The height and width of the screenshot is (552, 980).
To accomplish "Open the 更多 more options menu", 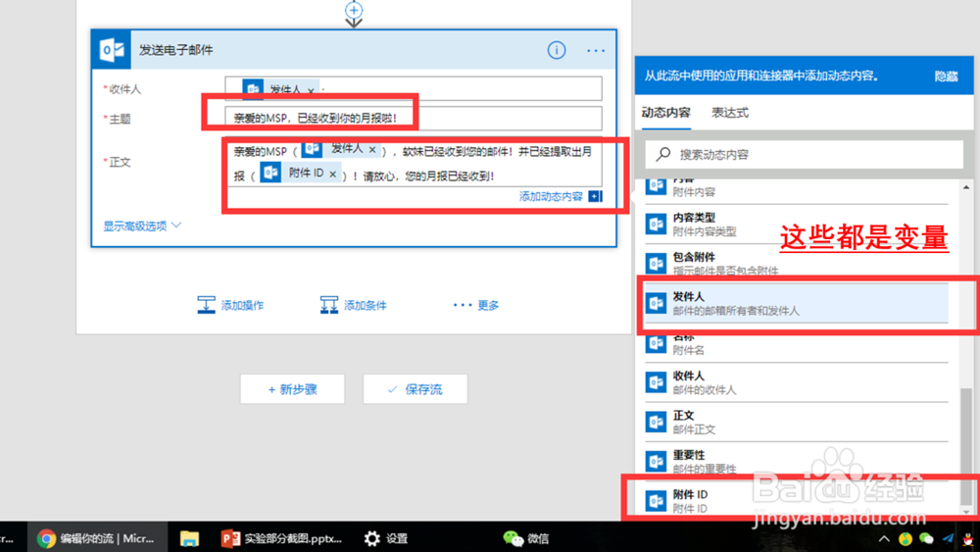I will pyautogui.click(x=476, y=305).
